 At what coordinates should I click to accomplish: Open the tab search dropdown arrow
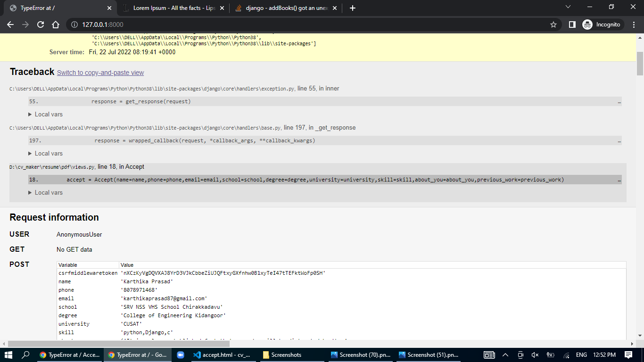click(568, 7)
